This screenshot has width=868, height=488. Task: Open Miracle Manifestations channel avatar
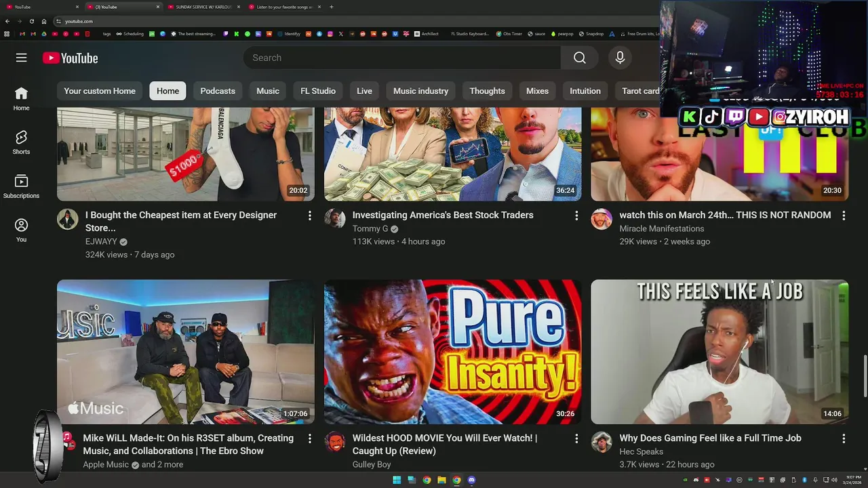pyautogui.click(x=601, y=220)
